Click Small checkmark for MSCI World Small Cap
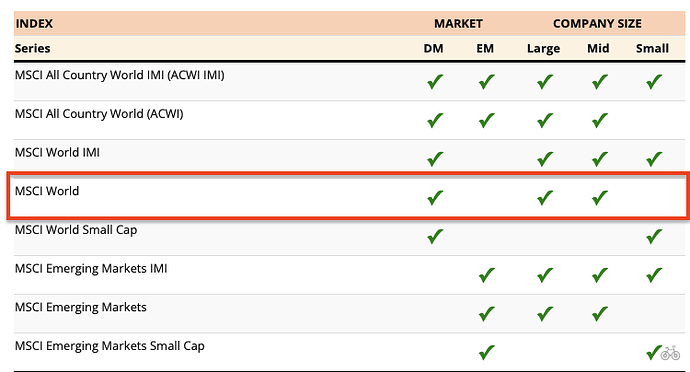The width and height of the screenshot is (690, 372). coord(654,236)
